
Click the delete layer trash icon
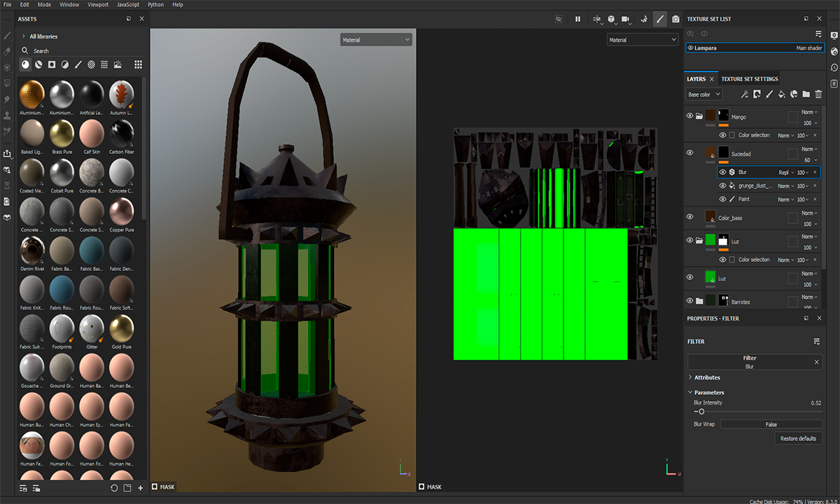click(x=818, y=94)
